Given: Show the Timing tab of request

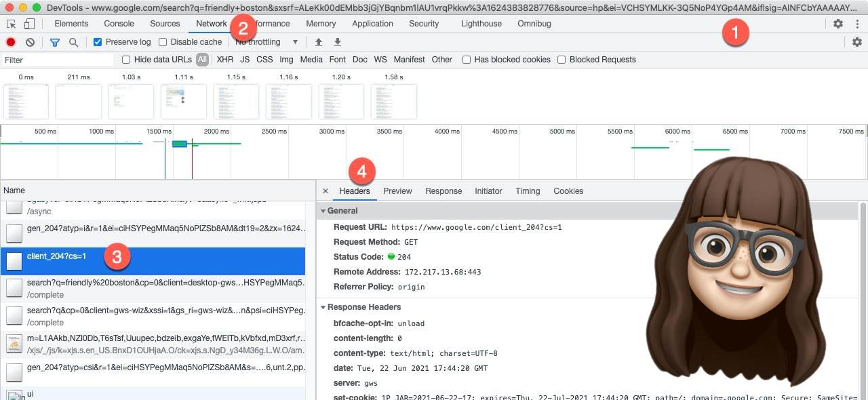Looking at the screenshot, I should coord(528,191).
